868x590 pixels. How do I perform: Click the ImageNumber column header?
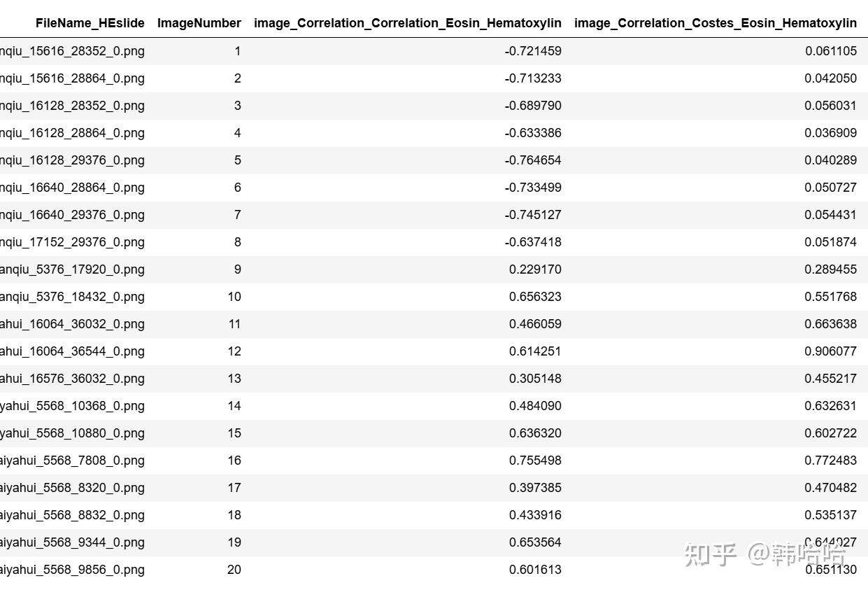tap(199, 23)
